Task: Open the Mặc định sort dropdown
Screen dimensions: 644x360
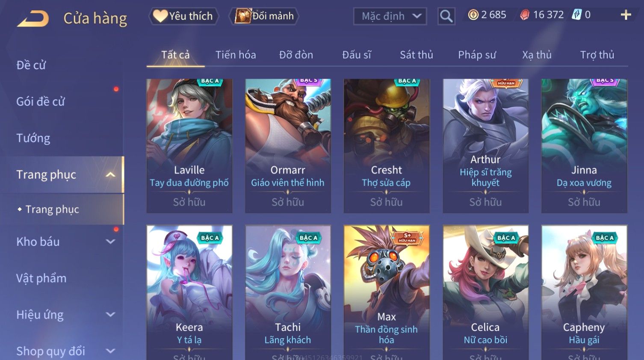Action: click(x=390, y=16)
